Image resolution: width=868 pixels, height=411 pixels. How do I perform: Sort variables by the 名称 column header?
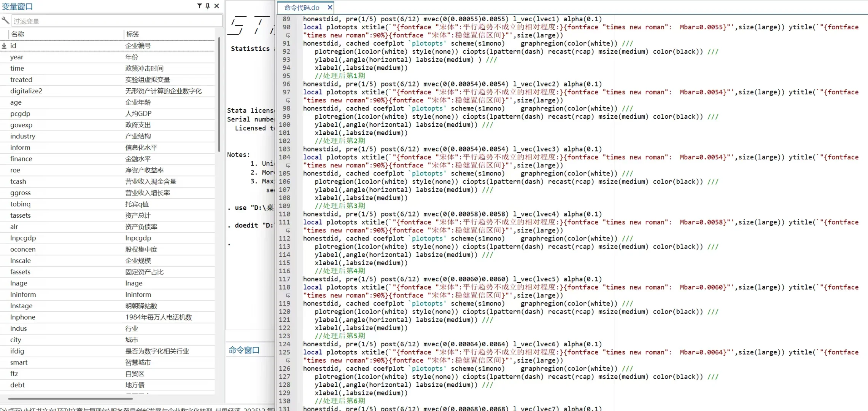(17, 34)
